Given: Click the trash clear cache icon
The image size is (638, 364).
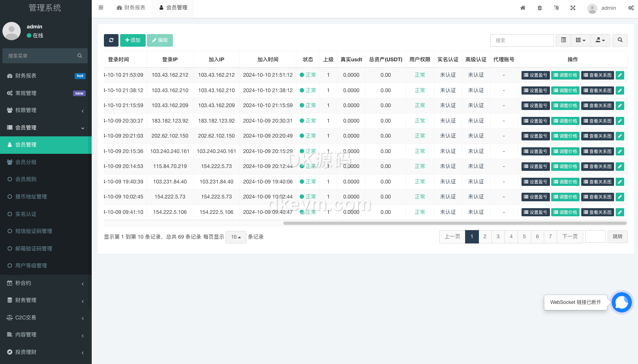Looking at the screenshot, I should 539,8.
